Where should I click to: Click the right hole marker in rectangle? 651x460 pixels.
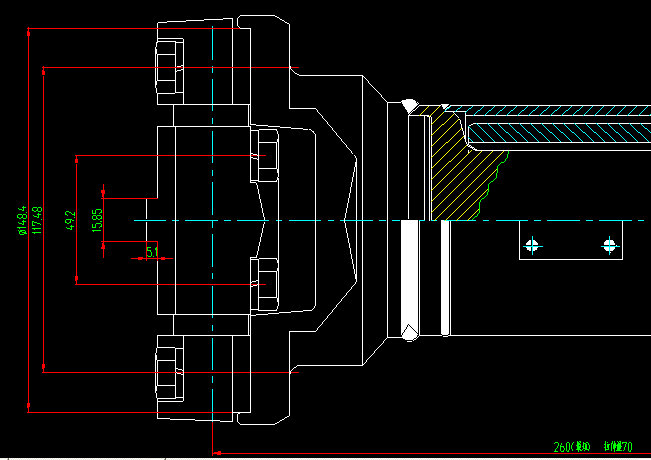pyautogui.click(x=609, y=244)
